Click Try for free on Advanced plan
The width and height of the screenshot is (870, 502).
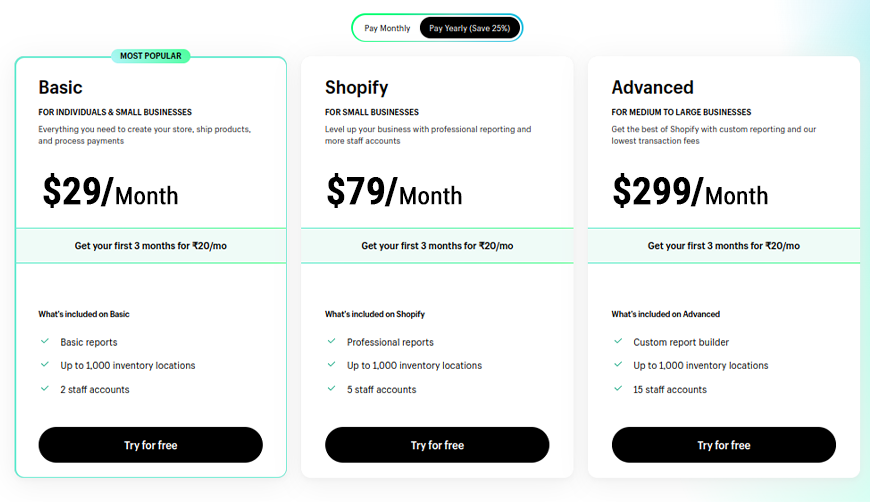coord(724,445)
